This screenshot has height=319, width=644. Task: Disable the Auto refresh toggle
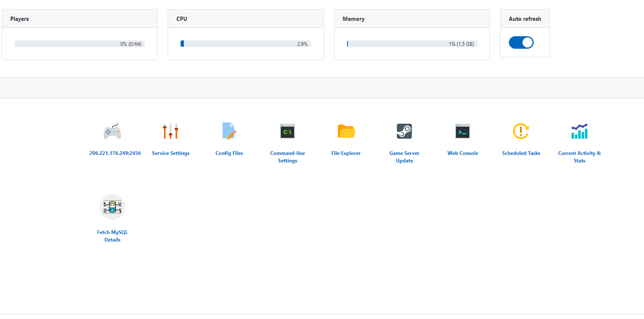tap(521, 42)
